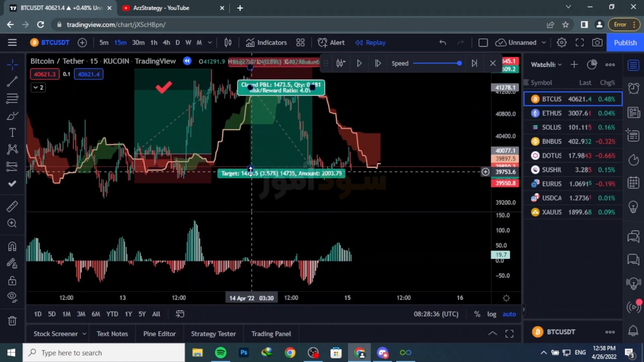Open the TradingView hamburger menu
The width and height of the screenshot is (644, 362).
point(12,43)
